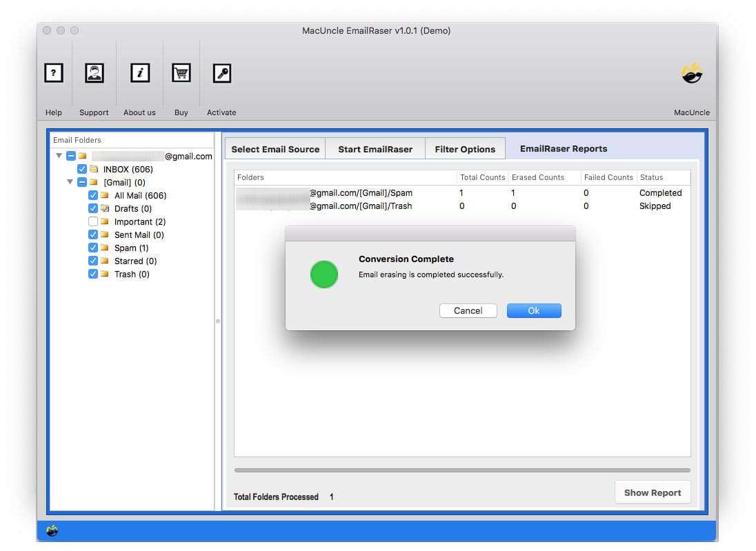The width and height of the screenshot is (756, 551).
Task: Click the Buy shopping cart icon
Action: click(x=181, y=72)
